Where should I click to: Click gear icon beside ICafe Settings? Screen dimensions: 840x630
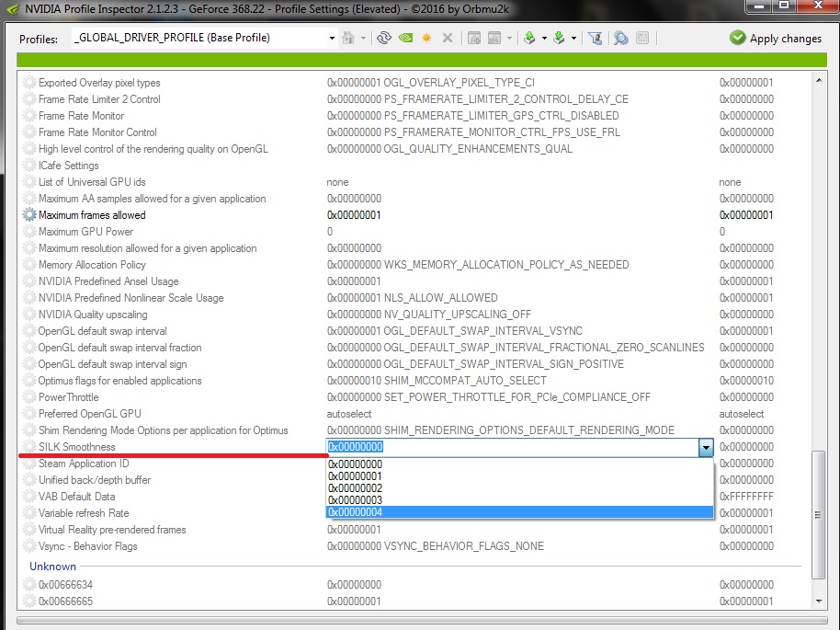28,166
